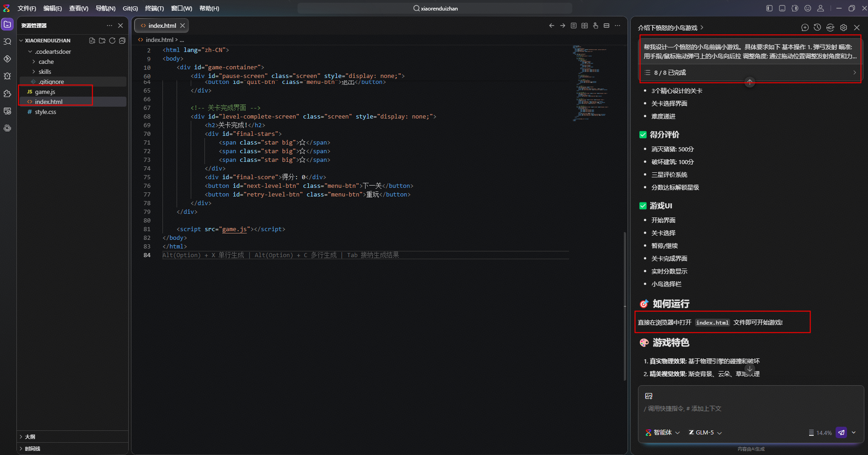Open the 窗口(W) menu

point(182,8)
